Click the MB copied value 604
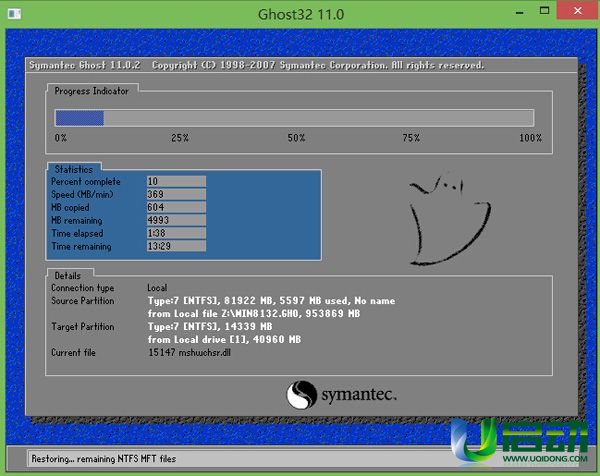The image size is (600, 476). tap(176, 207)
